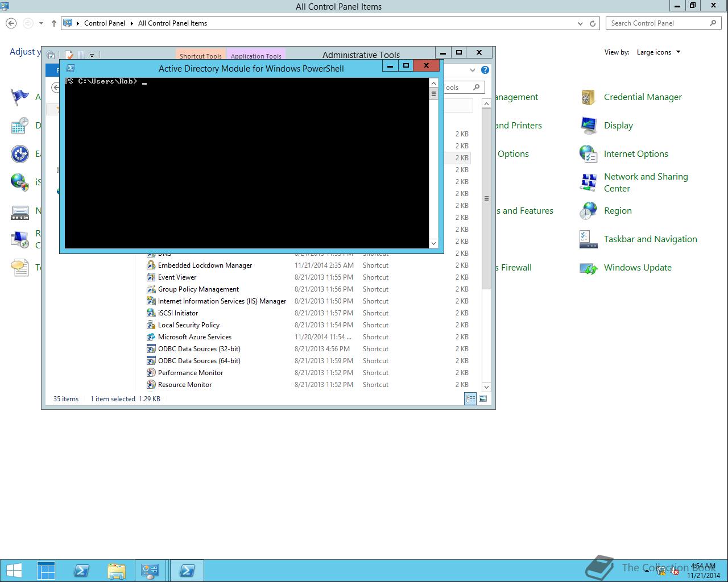Open the recent locations dropdown arrow
Screen dimensions: 728x582
[x=41, y=23]
